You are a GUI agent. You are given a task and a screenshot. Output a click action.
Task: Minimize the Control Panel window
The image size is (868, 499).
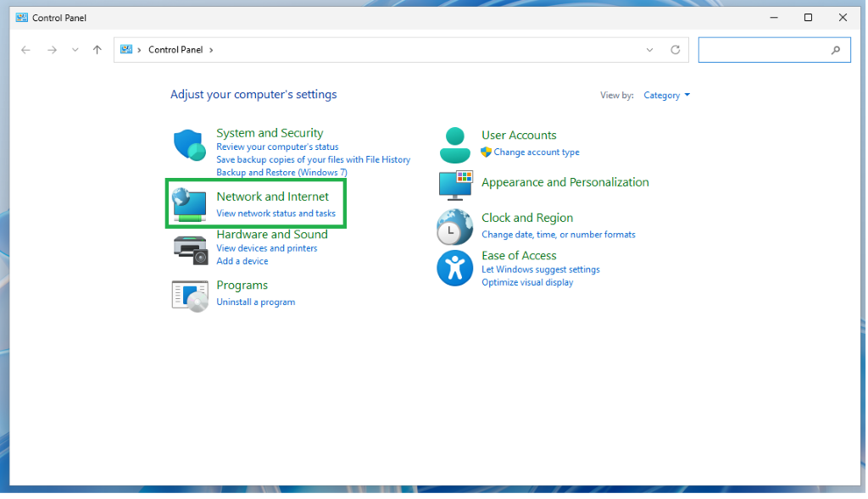pos(774,18)
